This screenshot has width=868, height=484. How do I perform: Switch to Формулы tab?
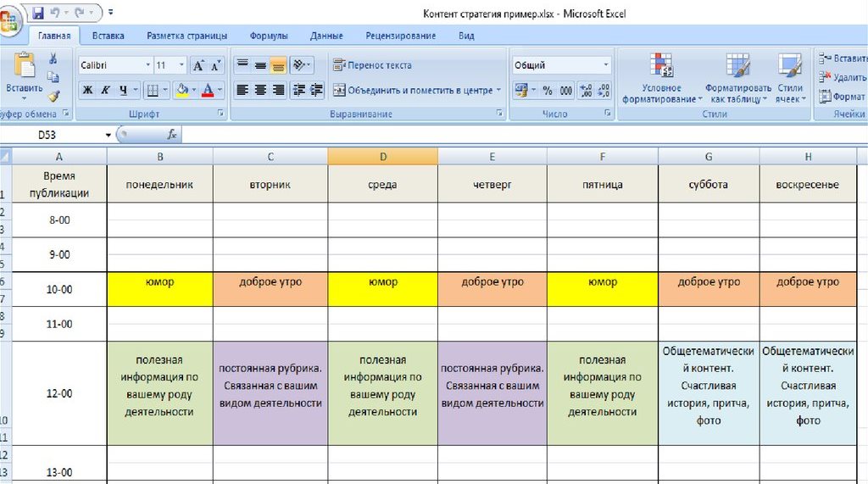coord(269,36)
